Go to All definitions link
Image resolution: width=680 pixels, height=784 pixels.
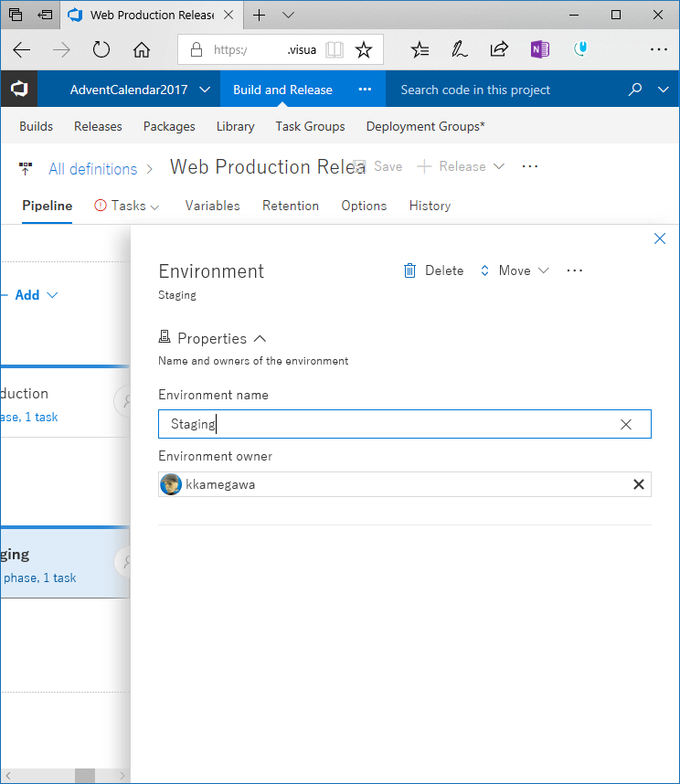pos(92,169)
